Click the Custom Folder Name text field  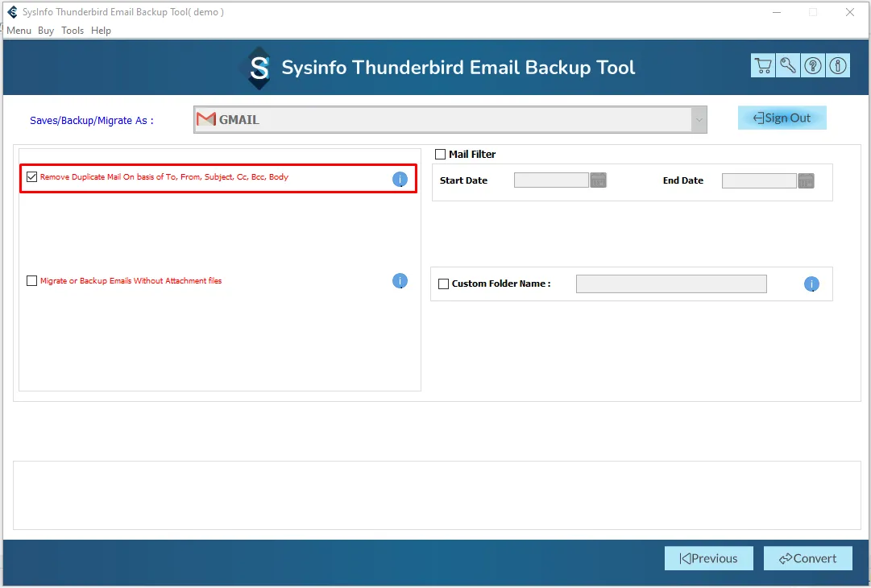coord(671,284)
